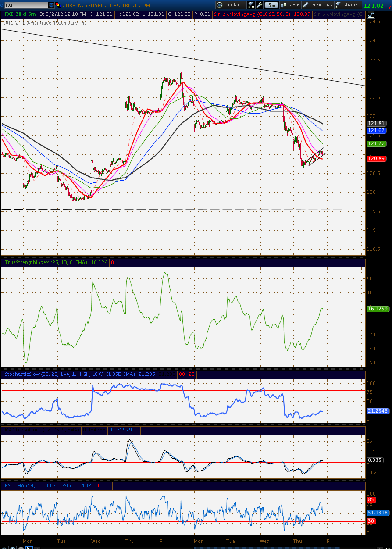Viewport: 392px width, 549px height.
Task: Click the TrueStrengthIndex (25, 13, 8, EMA) label
Action: (46, 262)
